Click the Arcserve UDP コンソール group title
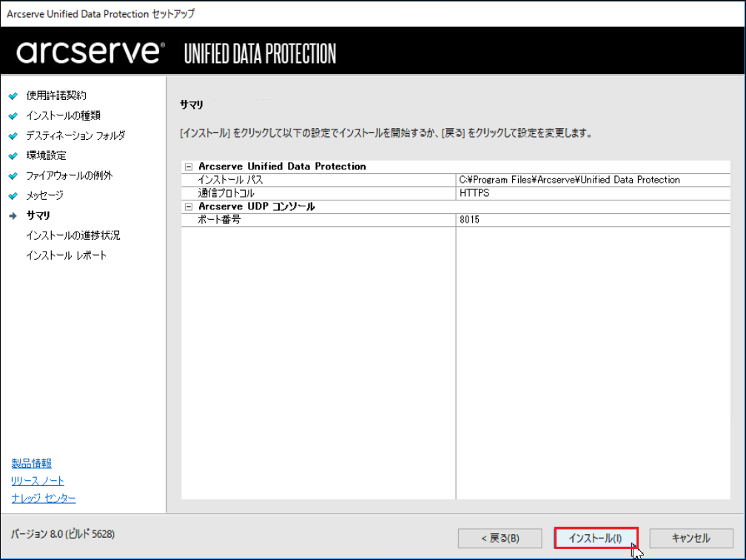Screen dimensions: 746x560 coord(257,206)
